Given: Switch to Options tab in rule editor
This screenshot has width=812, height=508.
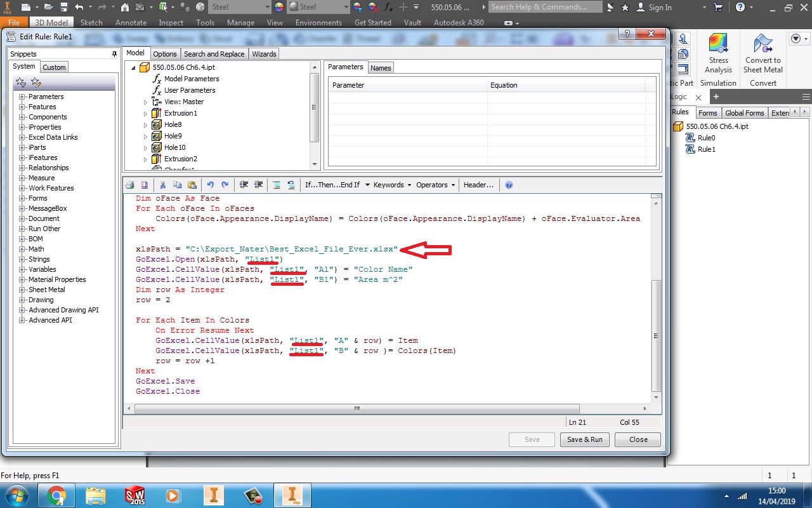Looking at the screenshot, I should pos(165,54).
